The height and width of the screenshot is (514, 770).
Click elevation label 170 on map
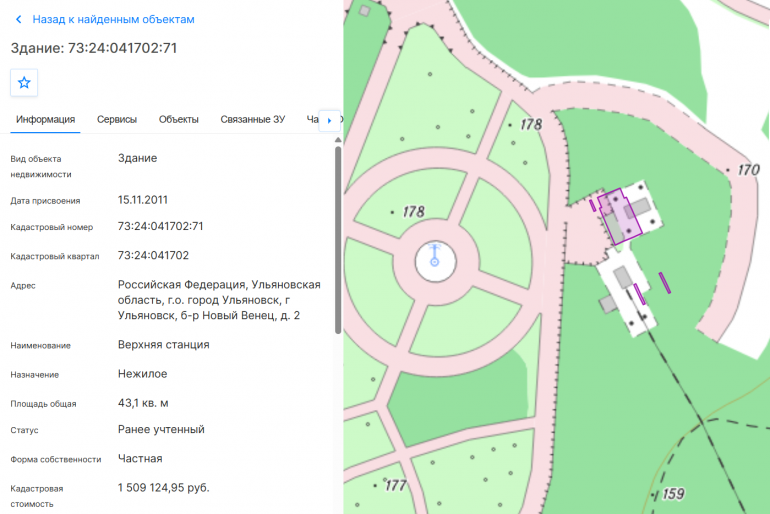pyautogui.click(x=748, y=170)
